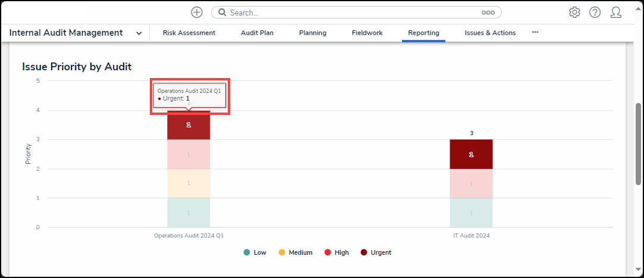Open the Issues & Actions tab
The width and height of the screenshot is (644, 278).
pyautogui.click(x=490, y=33)
